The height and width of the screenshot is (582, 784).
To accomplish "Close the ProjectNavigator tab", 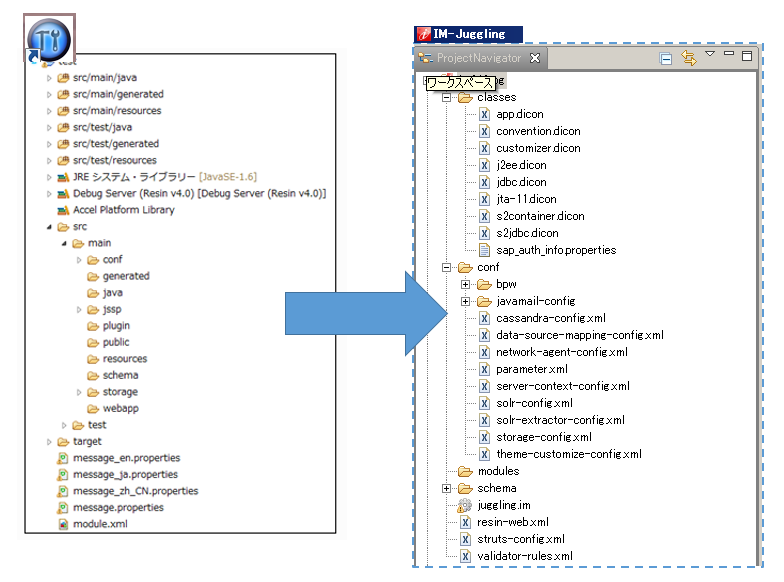I will coord(535,58).
